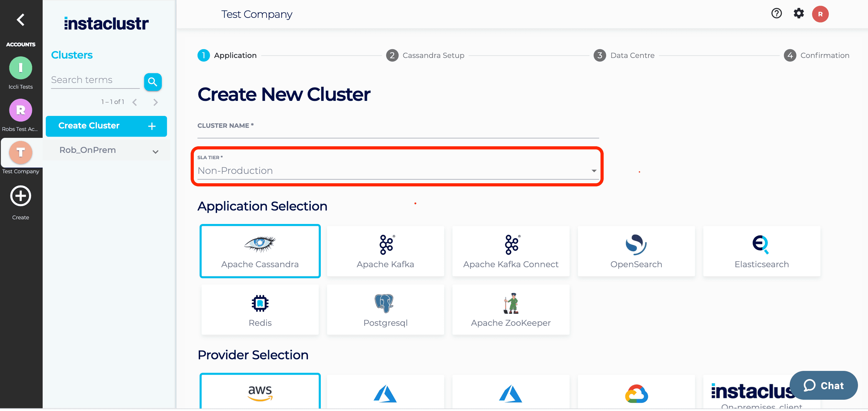Select Apache Kafka as the application
868x411 pixels.
pos(385,251)
